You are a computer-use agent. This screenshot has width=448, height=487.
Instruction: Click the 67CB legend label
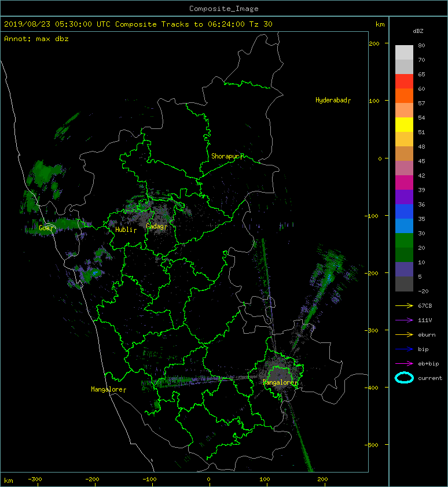tap(425, 306)
